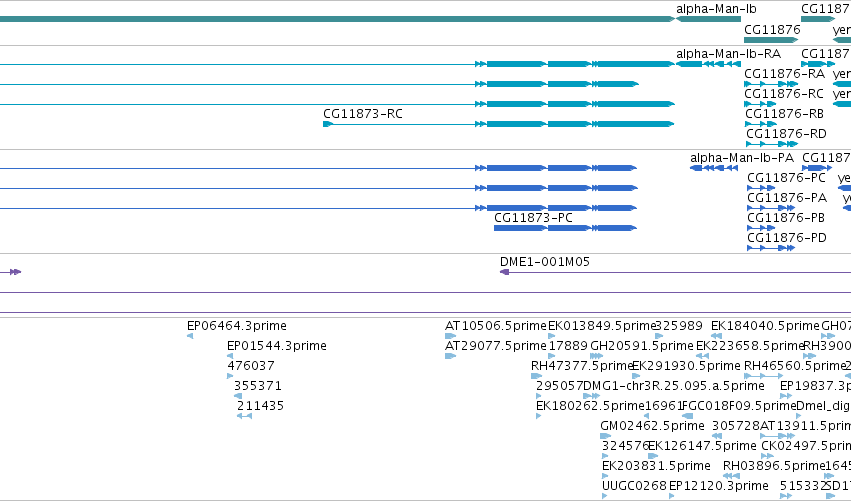Select the CG11876-PC CDS label
Image resolution: width=851 pixels, height=501 pixels.
click(x=786, y=178)
